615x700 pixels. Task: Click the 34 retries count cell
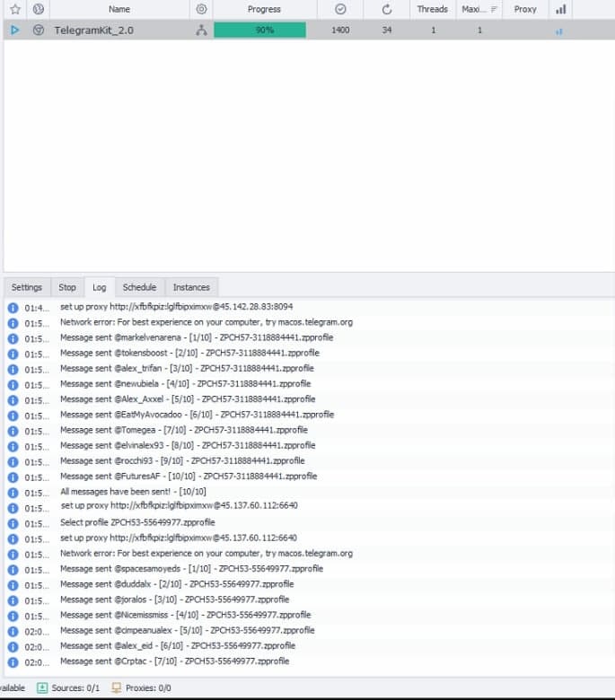(387, 30)
